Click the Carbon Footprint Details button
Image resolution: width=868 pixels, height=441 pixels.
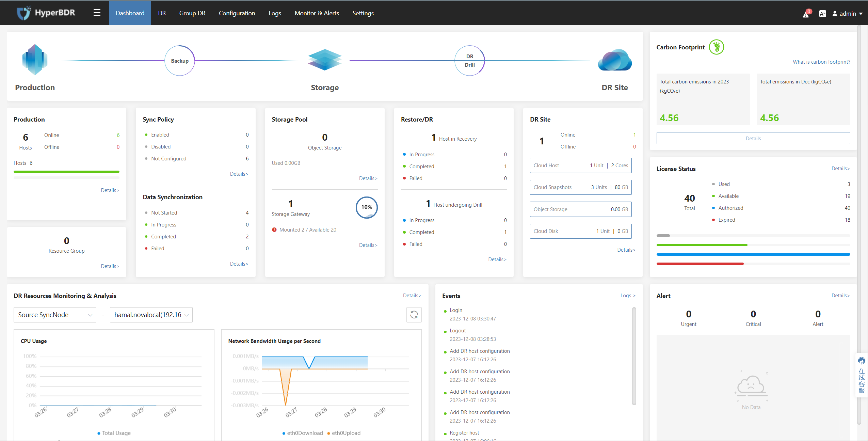pos(753,138)
